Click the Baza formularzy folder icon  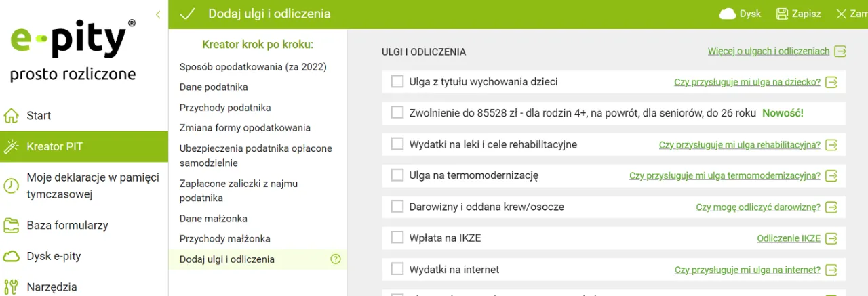11,225
